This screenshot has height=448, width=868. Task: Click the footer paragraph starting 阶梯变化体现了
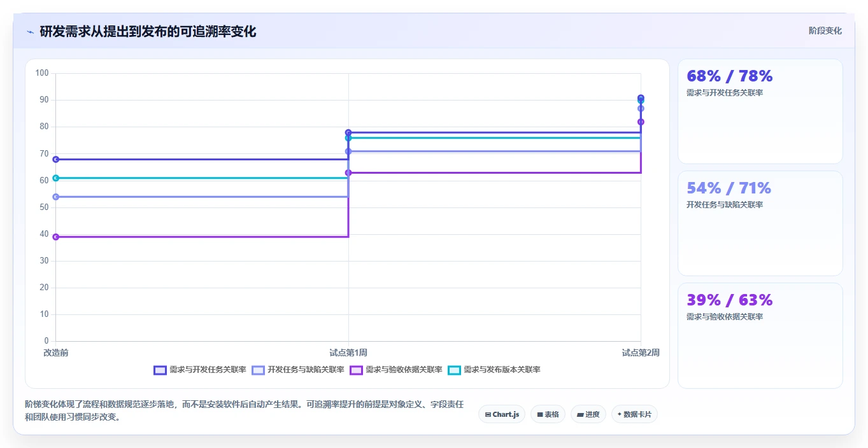[244, 411]
